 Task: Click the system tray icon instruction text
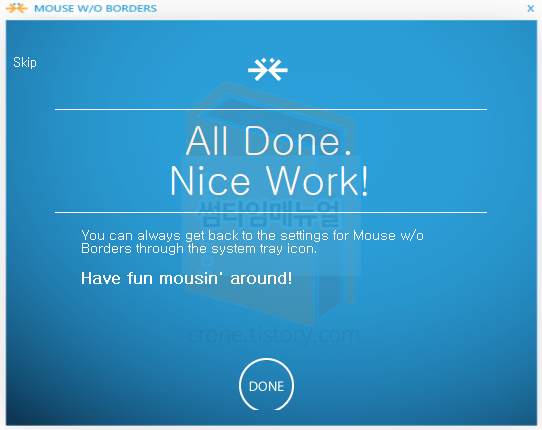point(252,242)
